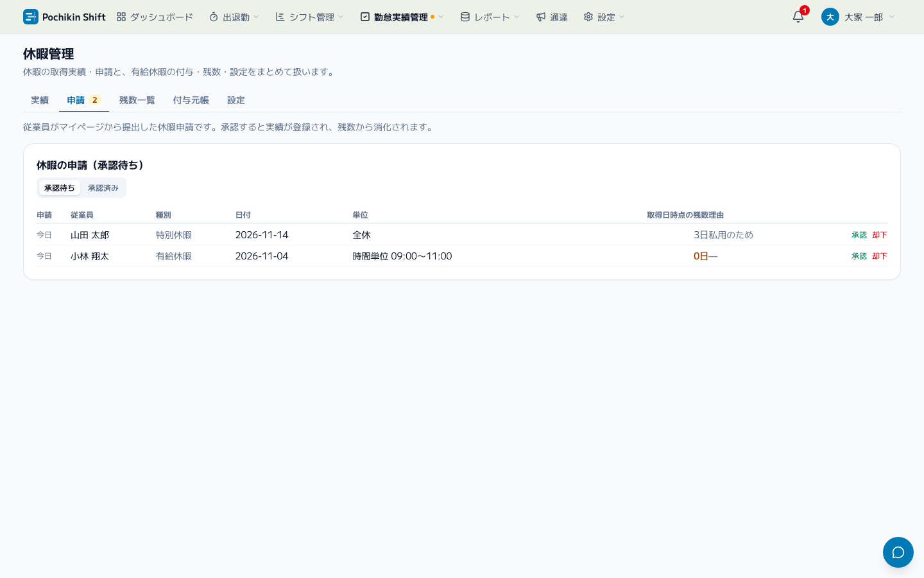Show 承認待ち requests
This screenshot has width=924, height=578.
click(60, 188)
